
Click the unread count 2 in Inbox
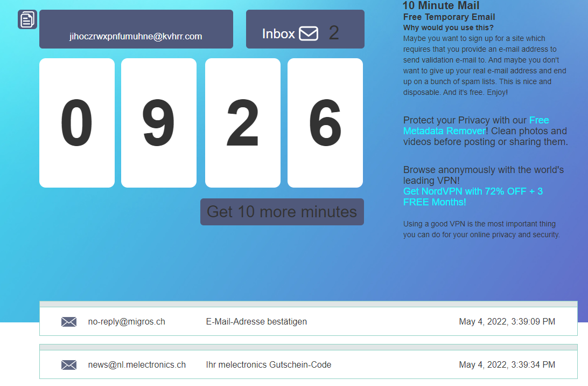(x=334, y=33)
